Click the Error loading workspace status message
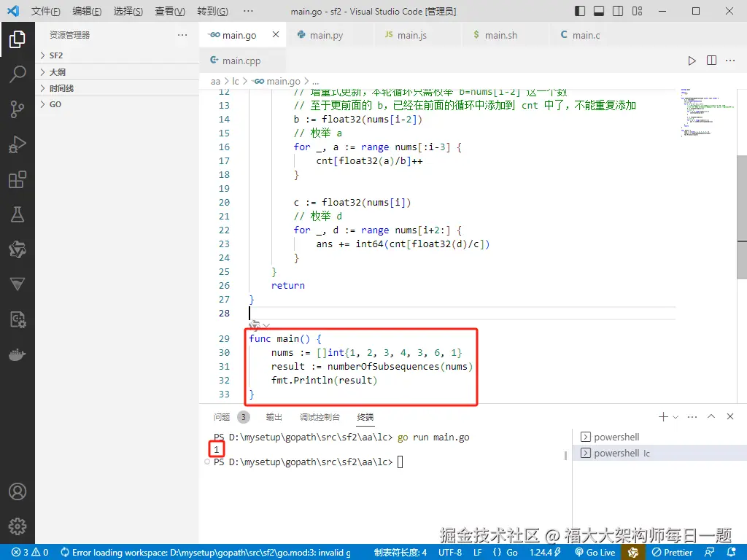747x560 pixels. [206, 553]
